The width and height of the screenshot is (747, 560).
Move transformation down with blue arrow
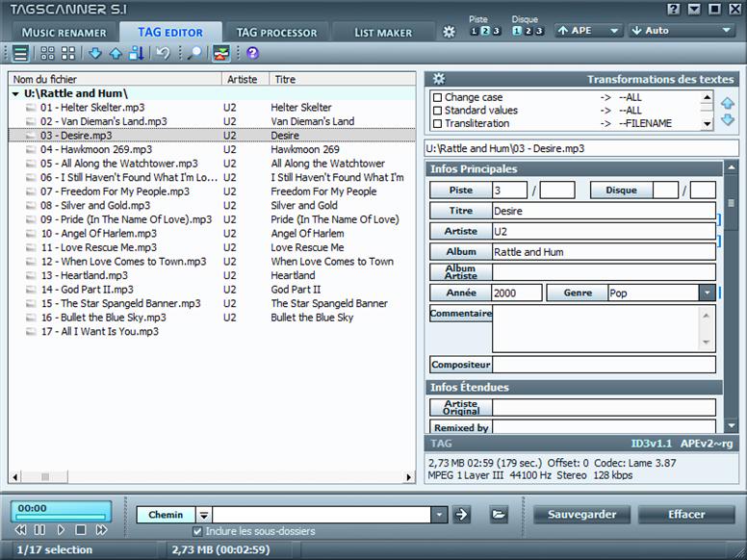728,119
